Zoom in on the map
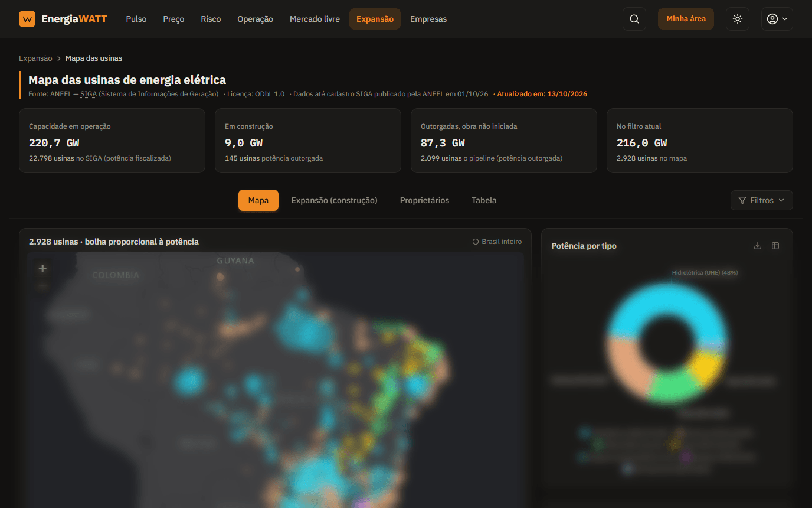 pos(42,268)
